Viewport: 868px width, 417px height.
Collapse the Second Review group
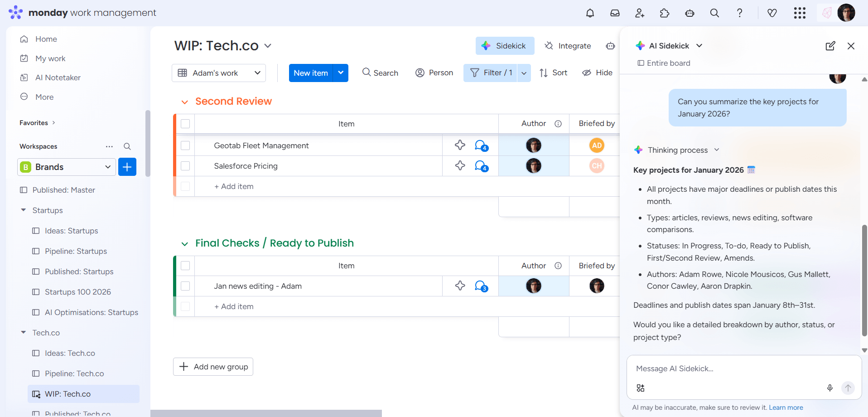(184, 102)
